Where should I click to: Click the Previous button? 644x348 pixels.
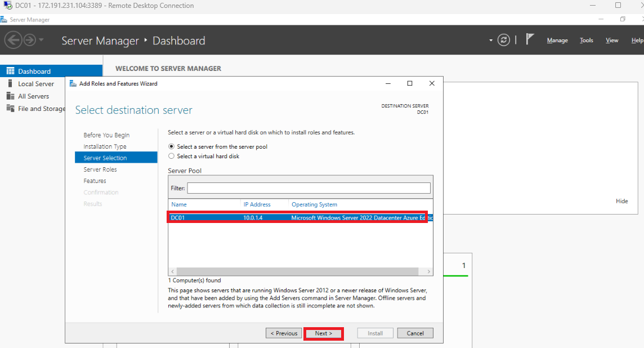284,333
